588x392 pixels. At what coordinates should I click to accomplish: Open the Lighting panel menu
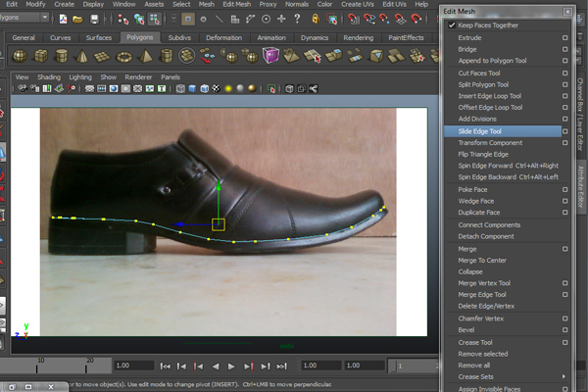[80, 76]
